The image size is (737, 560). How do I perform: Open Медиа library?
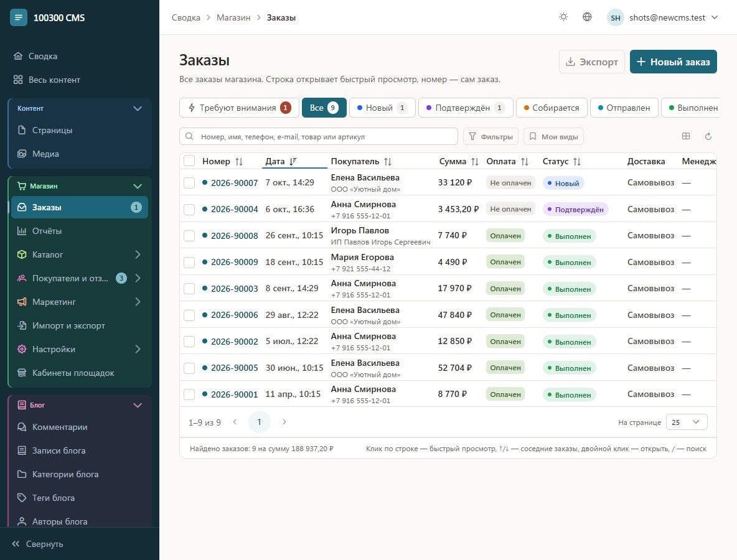[80, 154]
